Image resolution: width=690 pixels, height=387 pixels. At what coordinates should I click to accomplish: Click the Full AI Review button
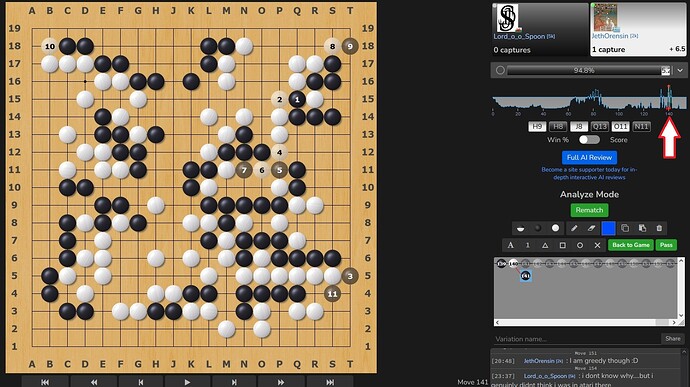pyautogui.click(x=589, y=157)
